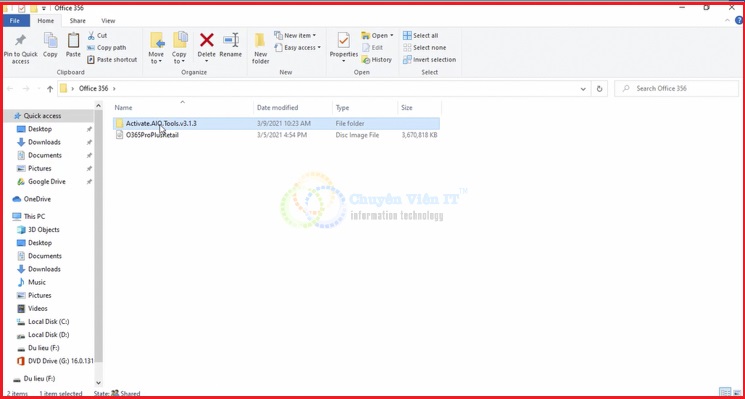Image resolution: width=745 pixels, height=399 pixels.
Task: Open Desktop under Quick access
Action: pos(40,129)
